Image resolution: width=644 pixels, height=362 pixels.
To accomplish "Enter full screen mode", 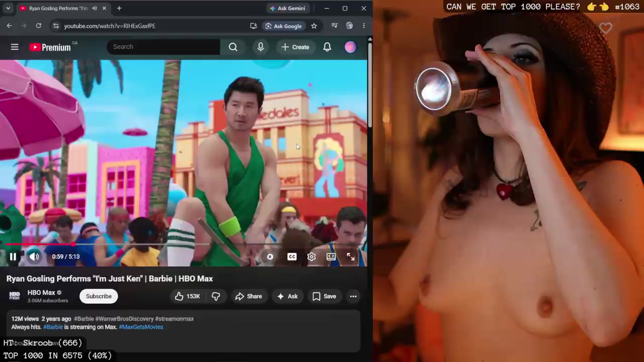I will pos(351,257).
